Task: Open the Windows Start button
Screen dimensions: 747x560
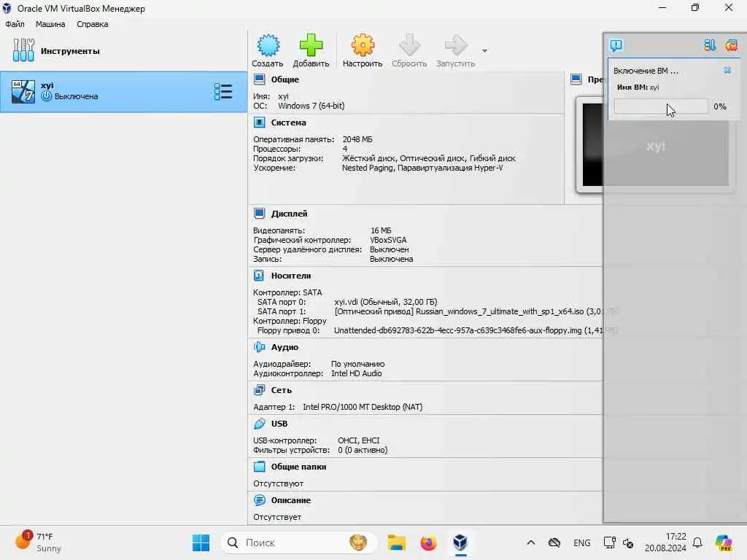Action: point(201,542)
